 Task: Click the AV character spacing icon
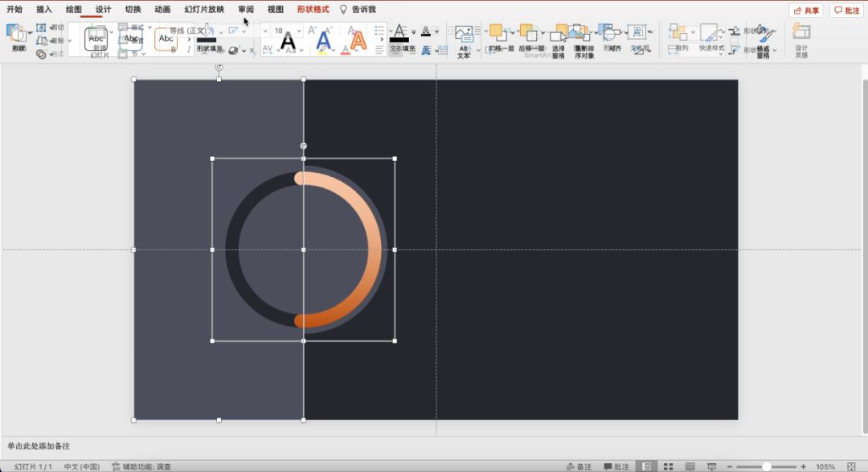tap(268, 49)
